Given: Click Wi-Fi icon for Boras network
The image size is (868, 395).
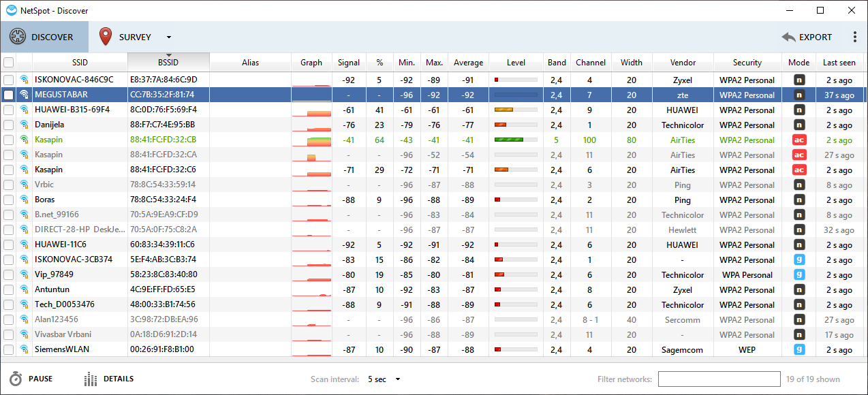Looking at the screenshot, I should click(x=25, y=200).
